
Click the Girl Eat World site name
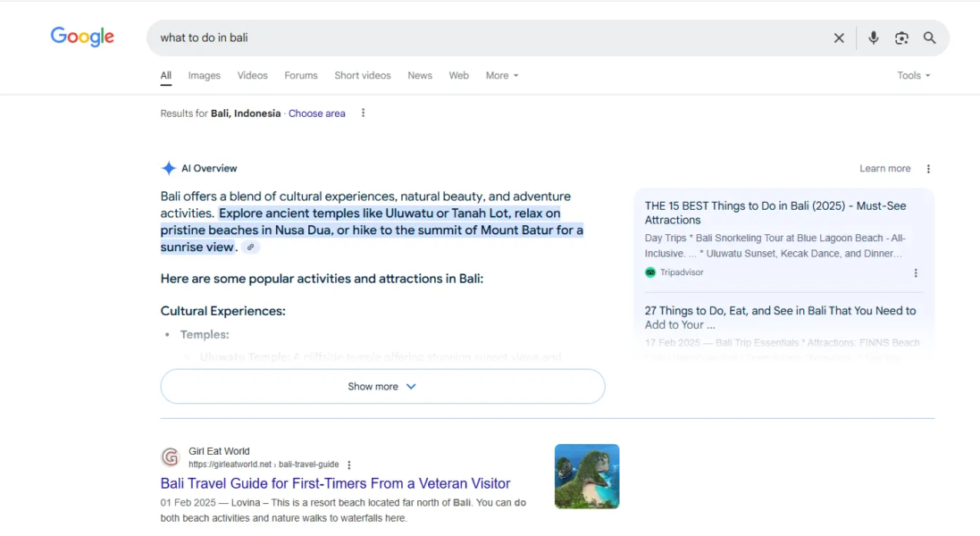[x=219, y=451]
